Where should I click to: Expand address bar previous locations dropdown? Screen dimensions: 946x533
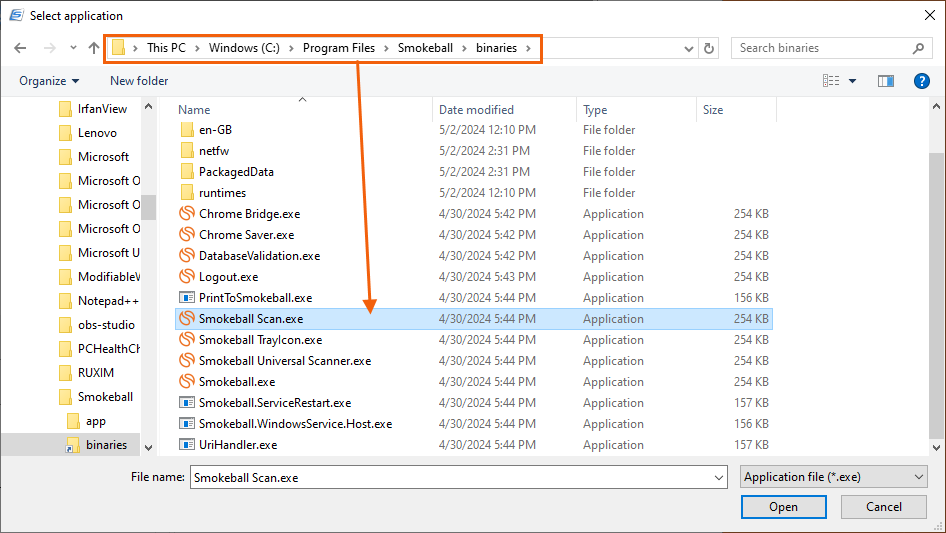click(x=688, y=48)
